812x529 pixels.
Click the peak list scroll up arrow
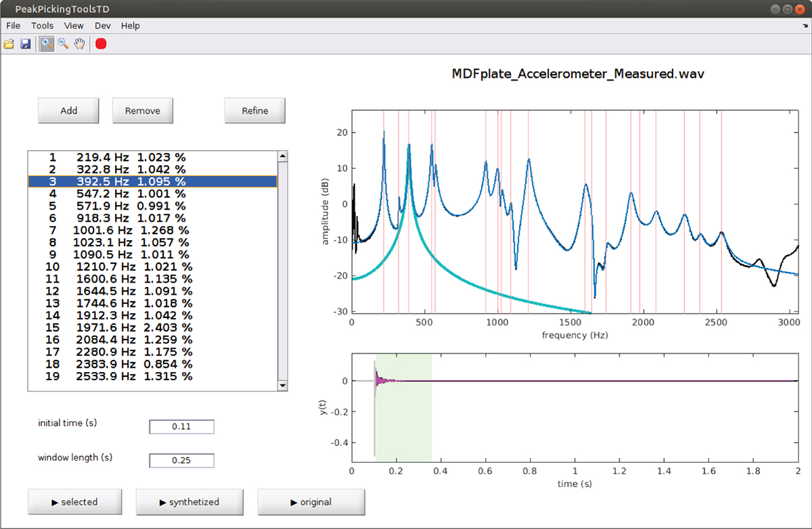click(283, 156)
